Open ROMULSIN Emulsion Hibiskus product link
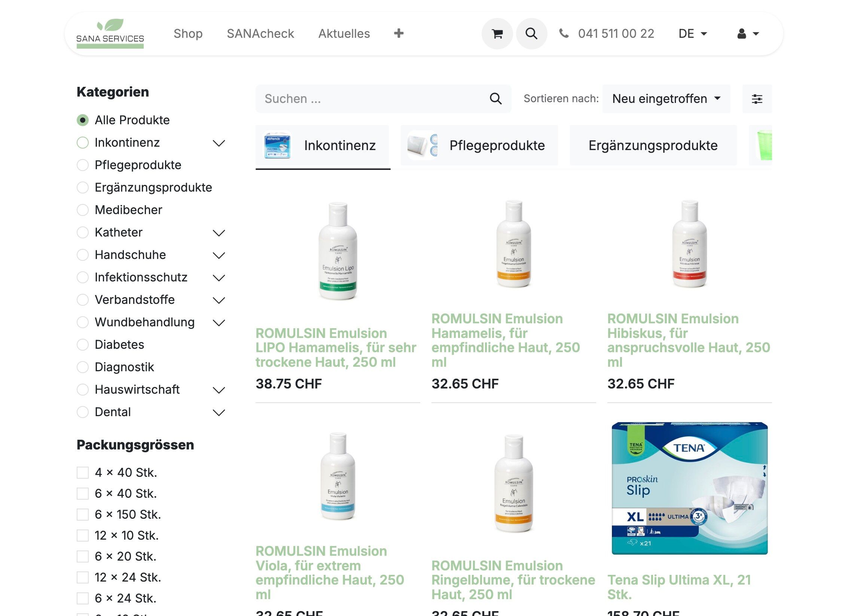Image resolution: width=848 pixels, height=616 pixels. 689,340
